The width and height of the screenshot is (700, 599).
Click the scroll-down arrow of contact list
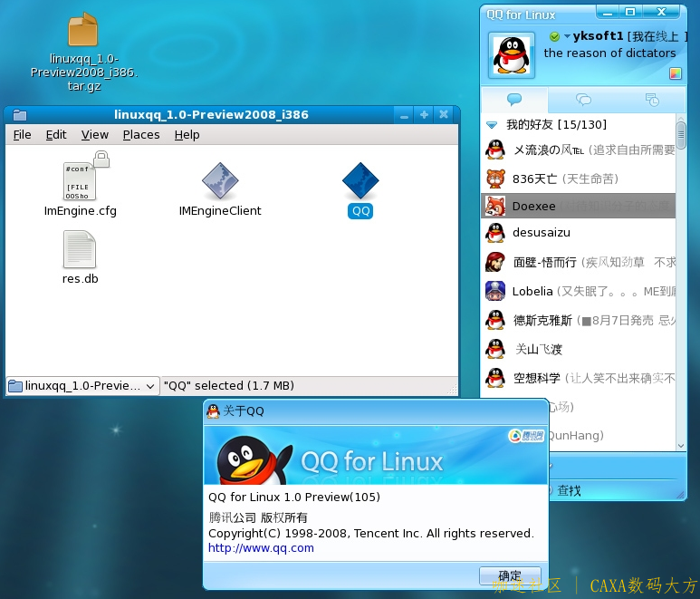coord(681,445)
